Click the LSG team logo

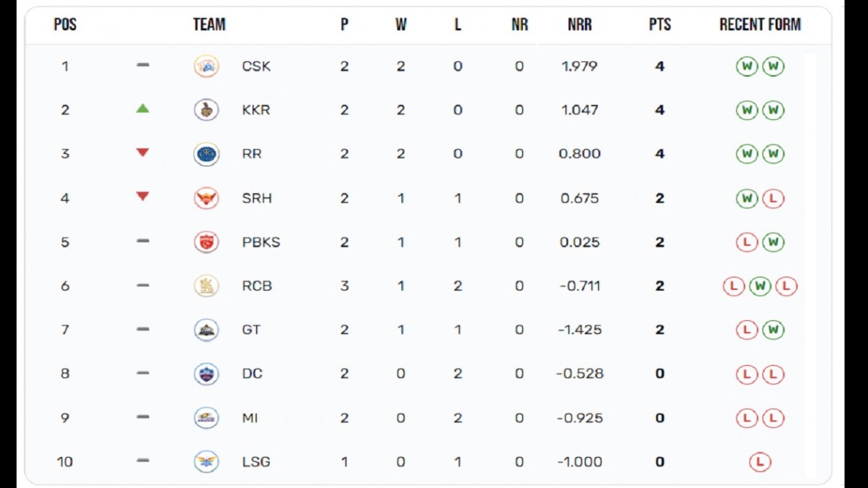pos(206,461)
